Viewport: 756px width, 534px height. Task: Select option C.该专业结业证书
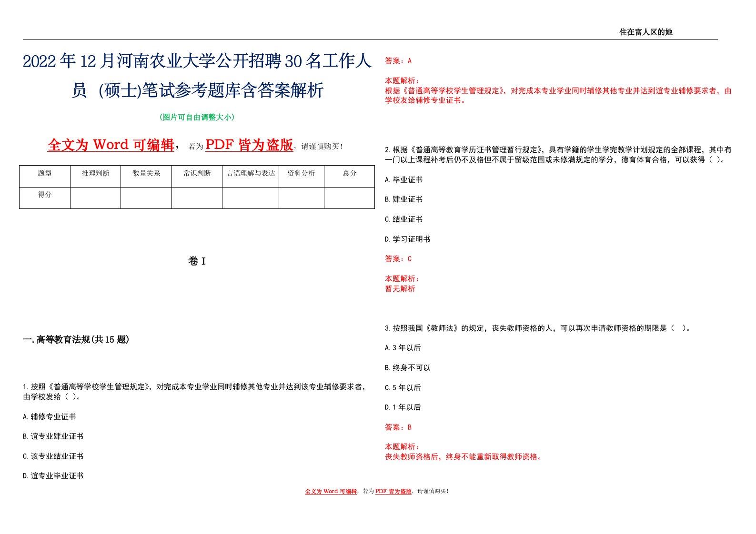tap(53, 456)
